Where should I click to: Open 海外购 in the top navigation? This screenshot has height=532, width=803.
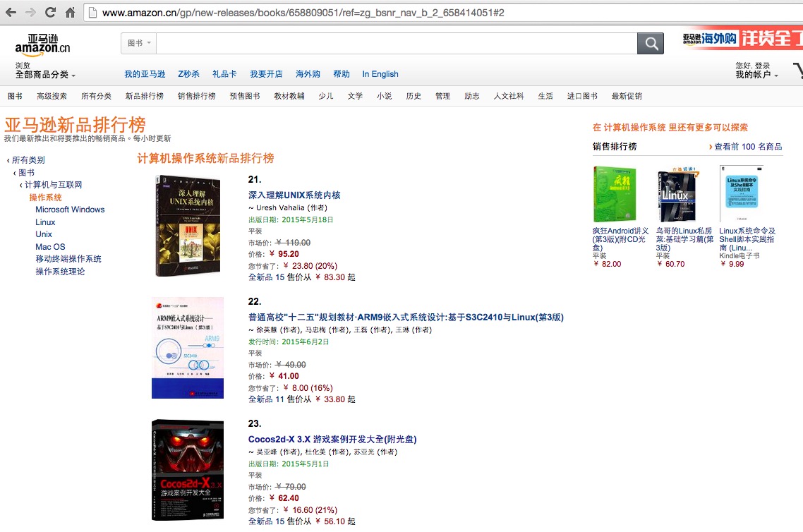coord(308,74)
